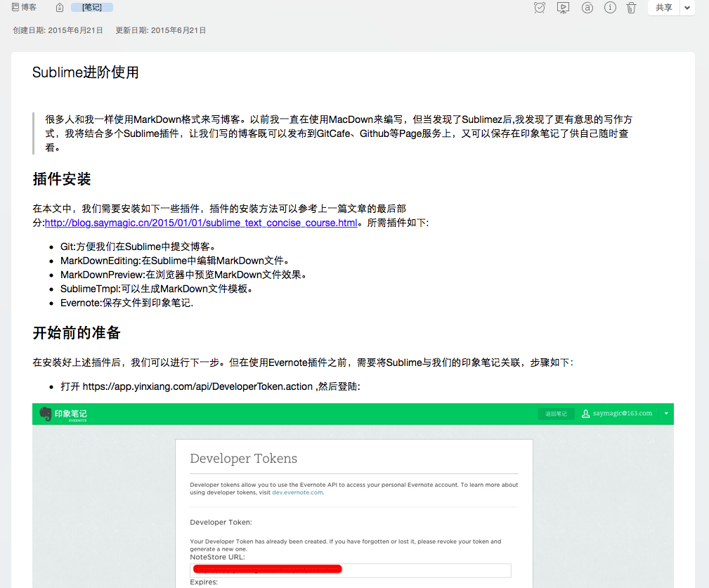Viewport: 709px width, 588px height.
Task: Click the saymagic@163.com account name
Action: pyautogui.click(x=622, y=414)
